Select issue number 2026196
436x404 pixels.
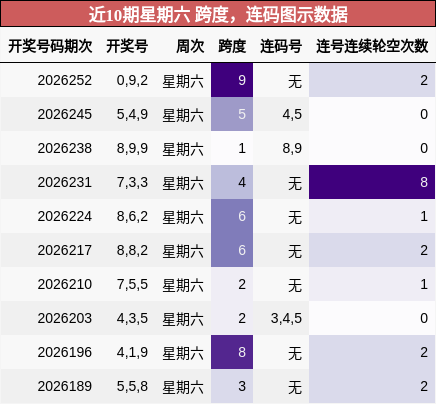(65, 352)
